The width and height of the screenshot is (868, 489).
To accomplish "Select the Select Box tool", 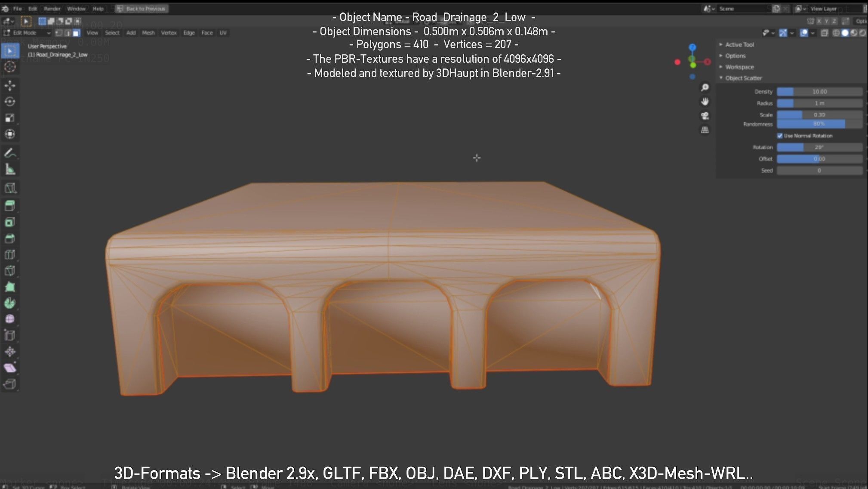I will (10, 51).
